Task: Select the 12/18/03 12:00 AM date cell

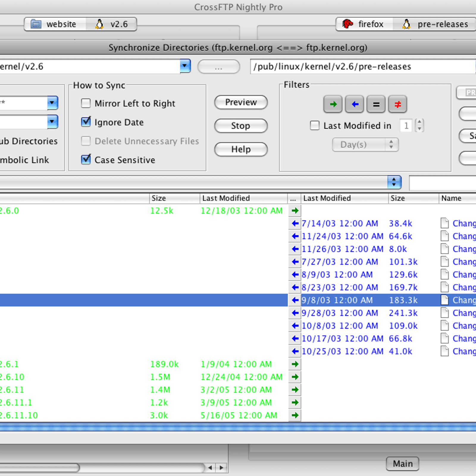Action: [x=242, y=211]
